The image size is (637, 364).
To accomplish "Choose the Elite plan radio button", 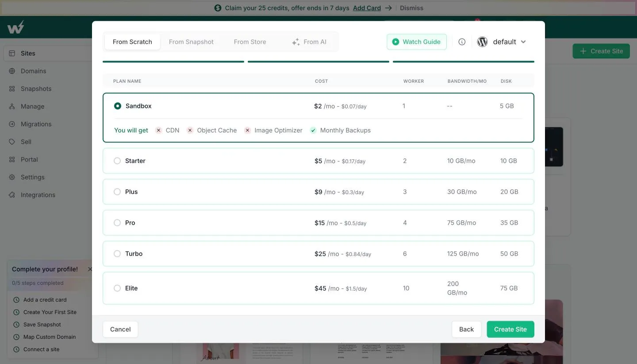I will (117, 288).
